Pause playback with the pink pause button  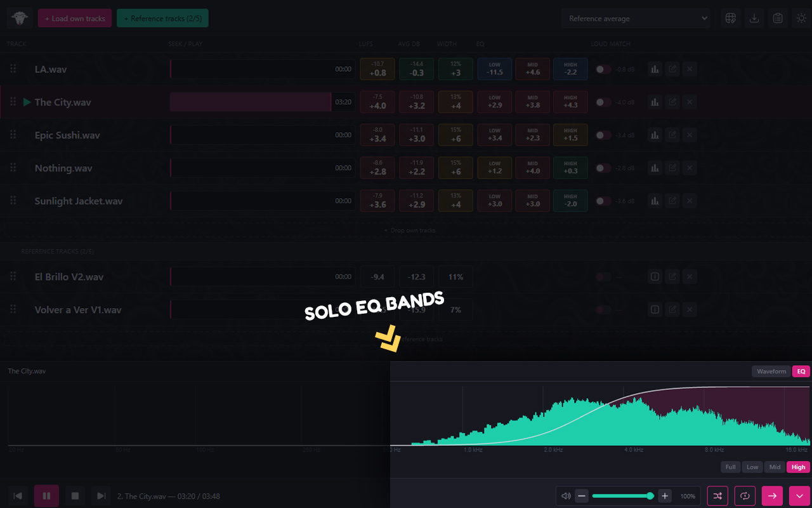(46, 496)
